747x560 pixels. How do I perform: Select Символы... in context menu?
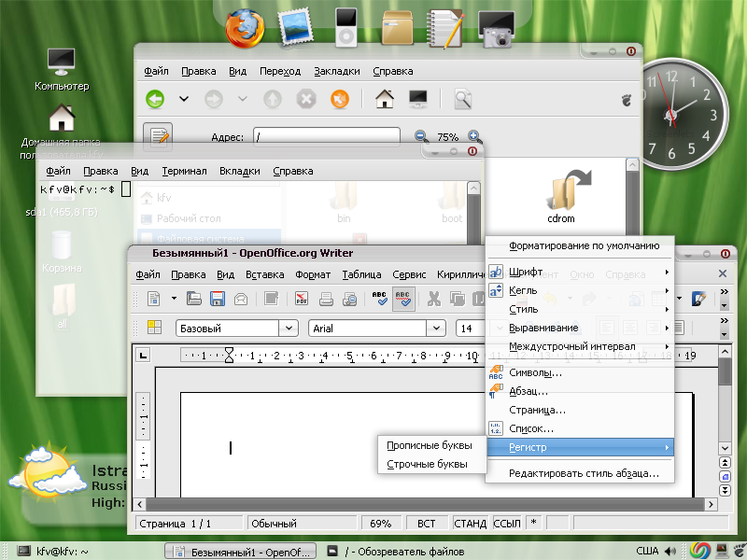coord(580,372)
